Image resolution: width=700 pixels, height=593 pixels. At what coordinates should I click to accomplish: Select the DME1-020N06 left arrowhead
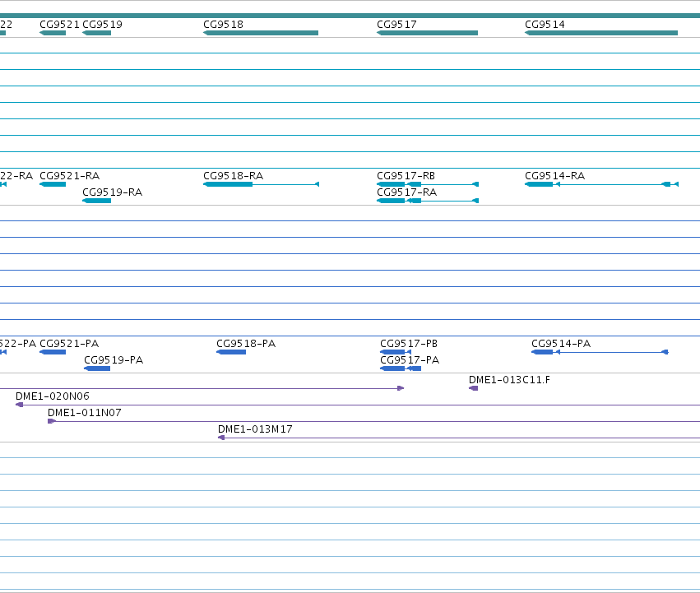(x=19, y=405)
